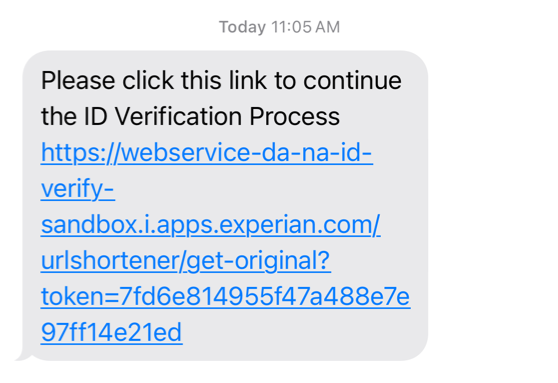This screenshot has height=383, width=558.
Task: Tap "get-original?" portion of the link
Action: pyautogui.click(x=258, y=261)
